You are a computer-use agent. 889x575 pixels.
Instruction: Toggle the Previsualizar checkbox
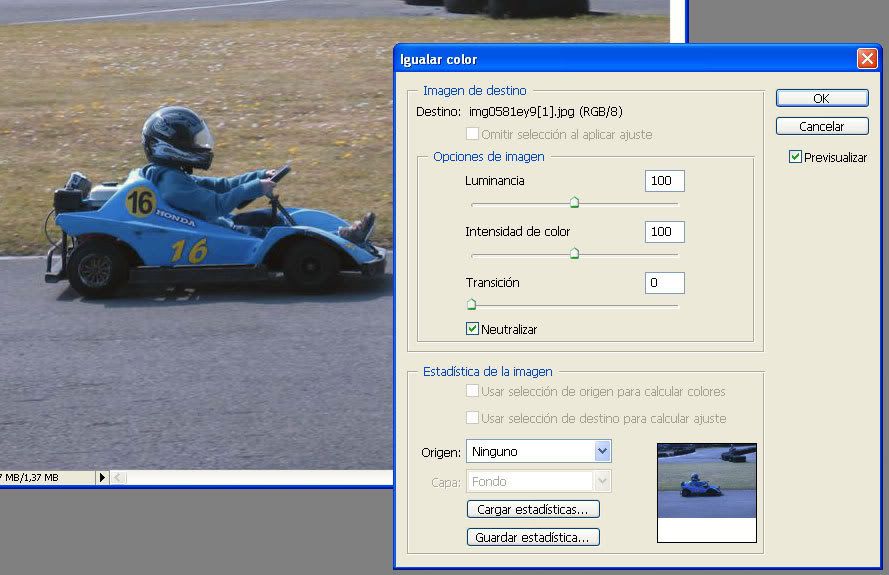click(x=795, y=157)
